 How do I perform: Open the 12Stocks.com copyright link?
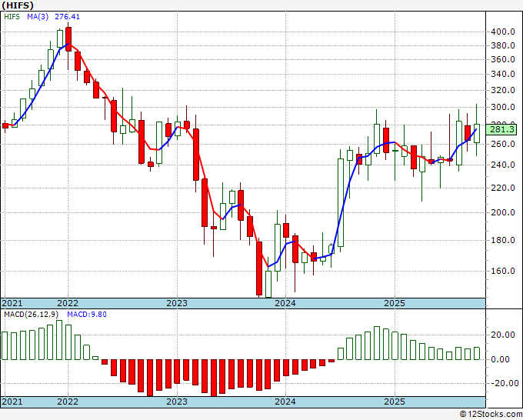tap(491, 415)
